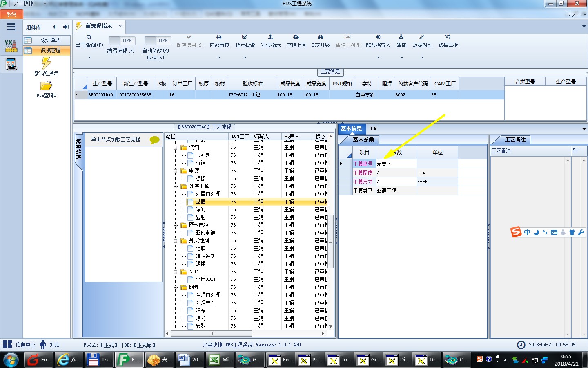Click the 组件库 pin icon
The width and height of the screenshot is (588, 368).
(66, 27)
